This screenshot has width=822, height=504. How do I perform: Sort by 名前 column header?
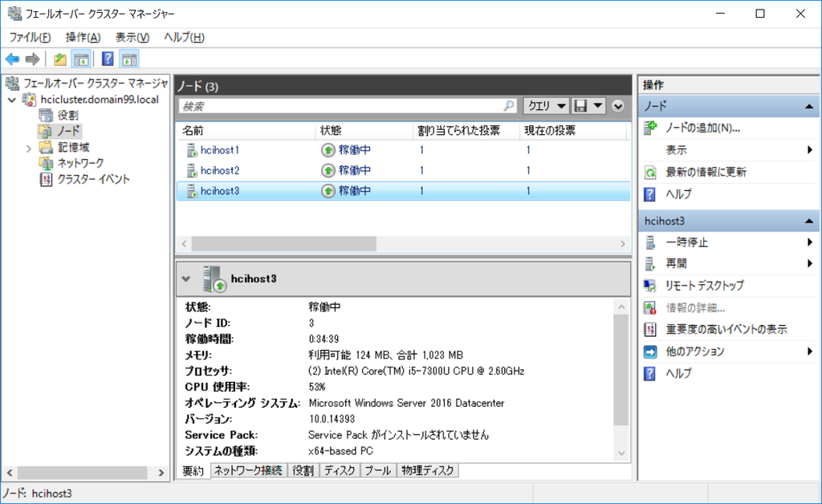tap(247, 131)
